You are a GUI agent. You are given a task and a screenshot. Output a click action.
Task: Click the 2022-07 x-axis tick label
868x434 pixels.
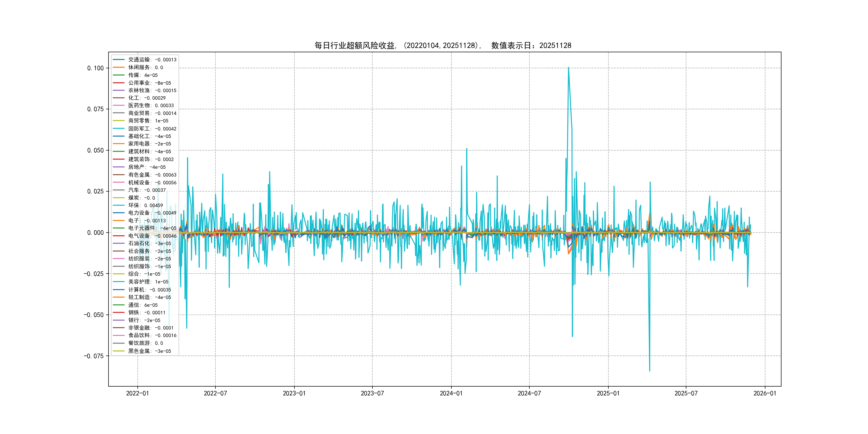pos(215,393)
